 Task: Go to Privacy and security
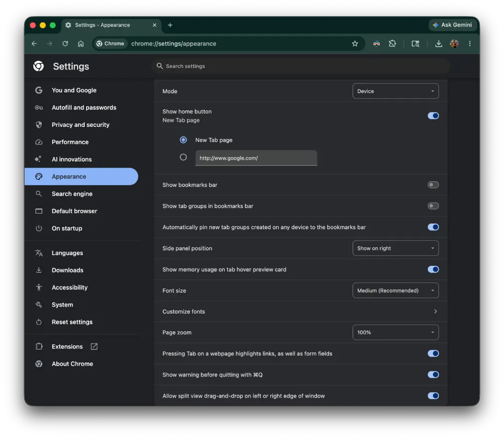pos(82,125)
